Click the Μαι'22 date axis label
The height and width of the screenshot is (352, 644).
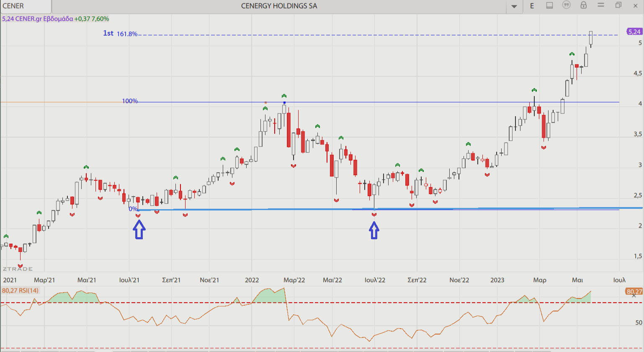[333, 280]
